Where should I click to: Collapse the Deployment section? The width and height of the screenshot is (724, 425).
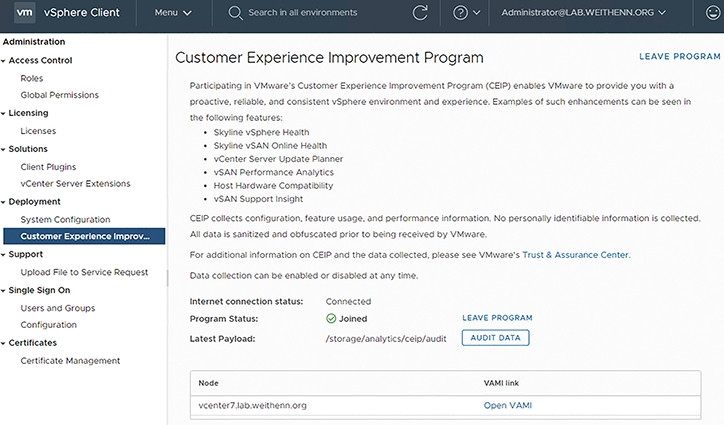(3, 202)
